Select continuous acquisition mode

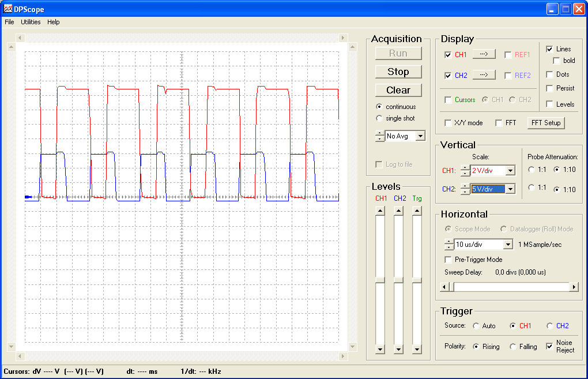point(379,107)
